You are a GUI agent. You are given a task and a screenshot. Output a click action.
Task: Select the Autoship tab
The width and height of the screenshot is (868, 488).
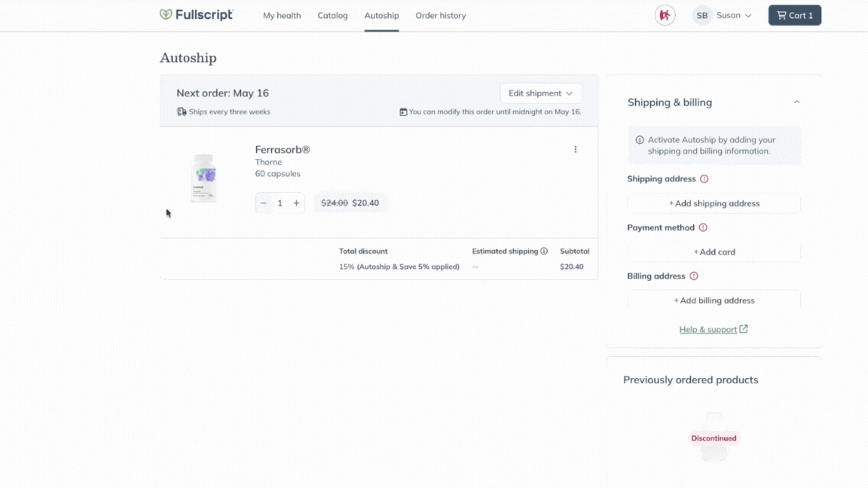381,16
